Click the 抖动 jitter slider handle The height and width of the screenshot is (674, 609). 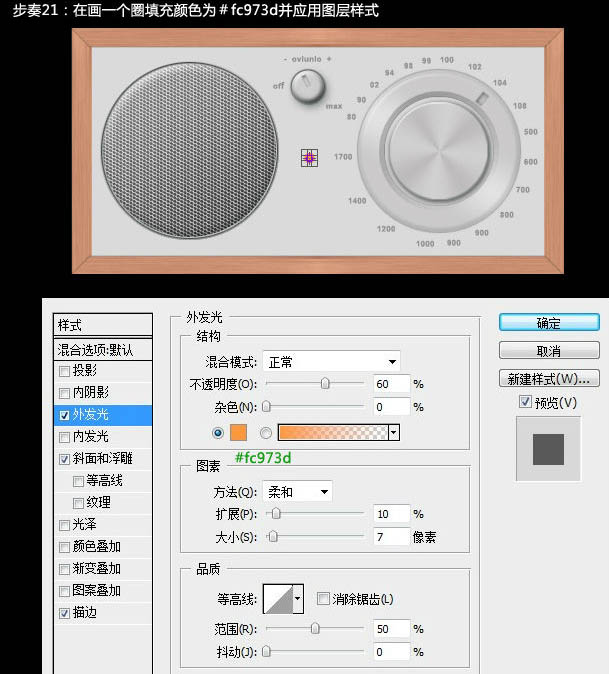(266, 652)
